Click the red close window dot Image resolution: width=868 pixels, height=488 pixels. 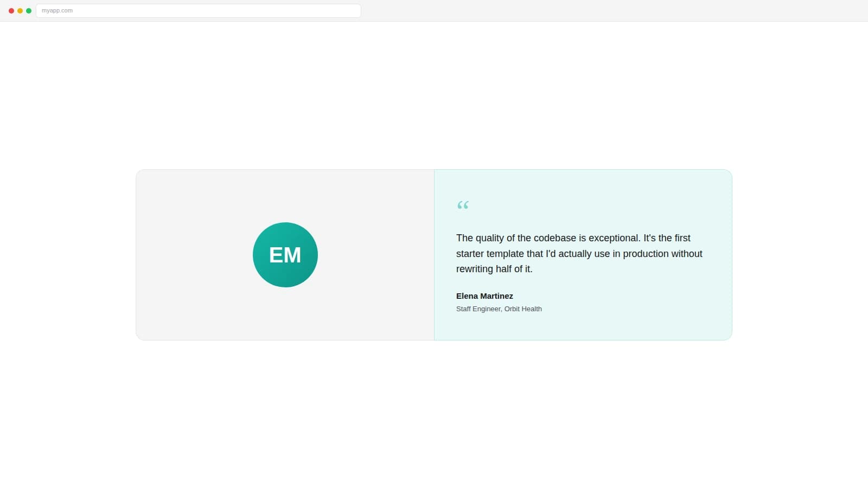click(x=11, y=11)
